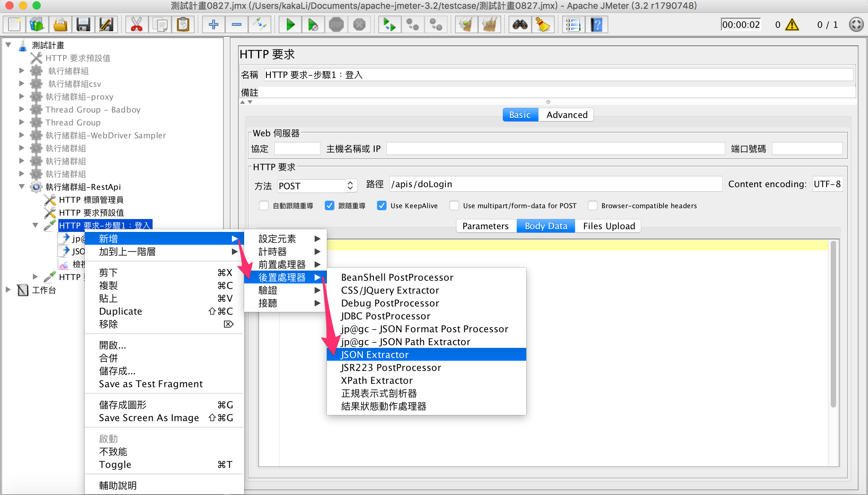Screen dimensions: 868x495
Task: Open Help with question mark icon
Action: pyautogui.click(x=596, y=24)
